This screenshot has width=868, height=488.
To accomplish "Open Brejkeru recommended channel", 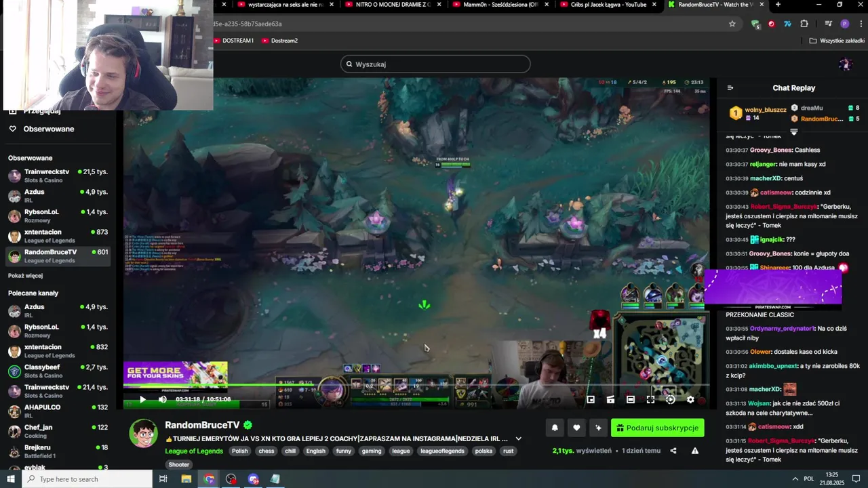I will (58, 451).
